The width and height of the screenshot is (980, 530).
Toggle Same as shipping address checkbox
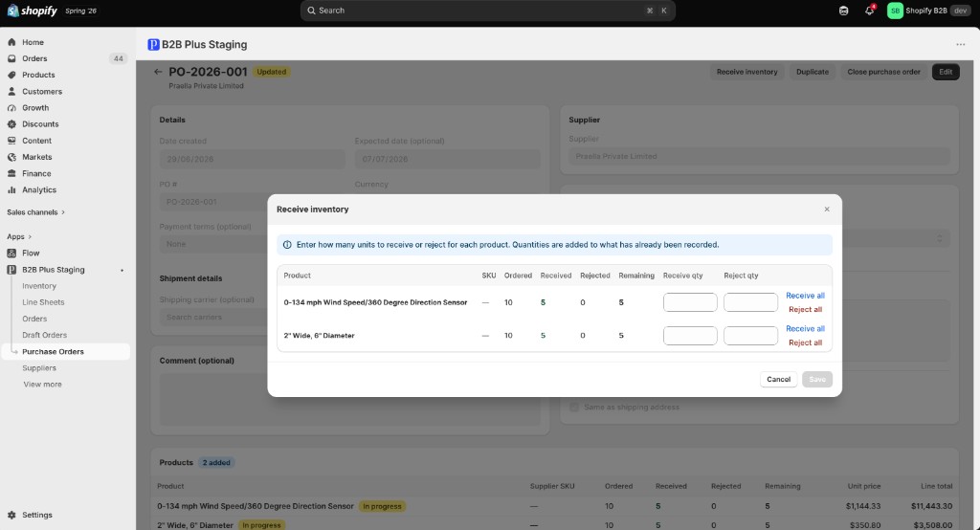(x=574, y=407)
